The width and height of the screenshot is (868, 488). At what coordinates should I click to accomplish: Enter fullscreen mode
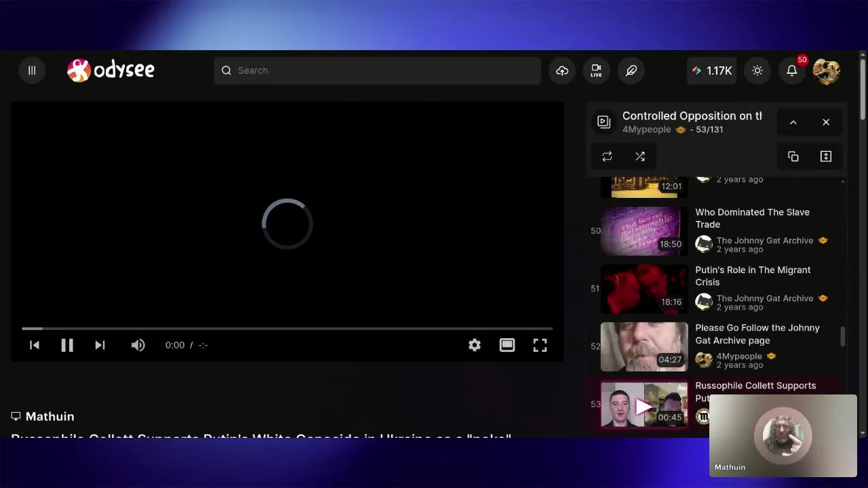coord(540,345)
